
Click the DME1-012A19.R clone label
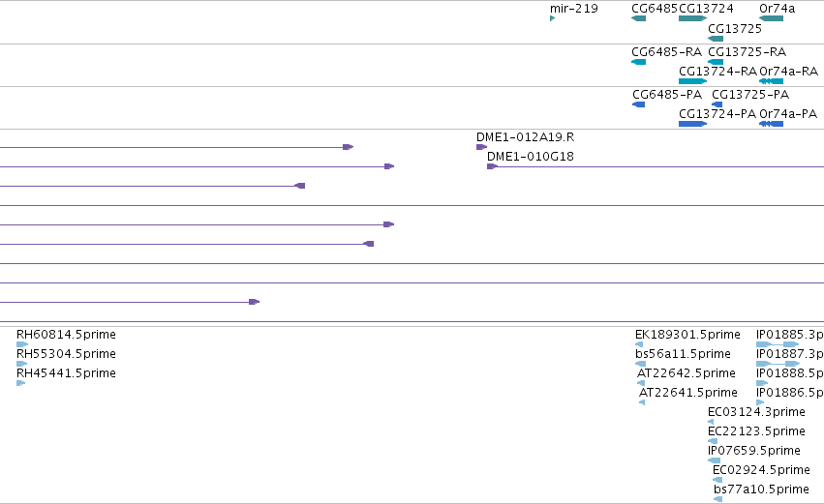point(526,137)
